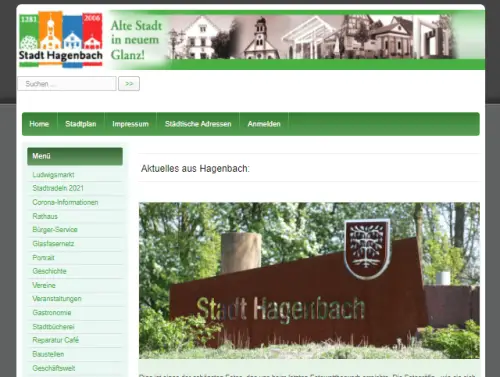Open Städtische Adressen in the navigation bar

[198, 124]
